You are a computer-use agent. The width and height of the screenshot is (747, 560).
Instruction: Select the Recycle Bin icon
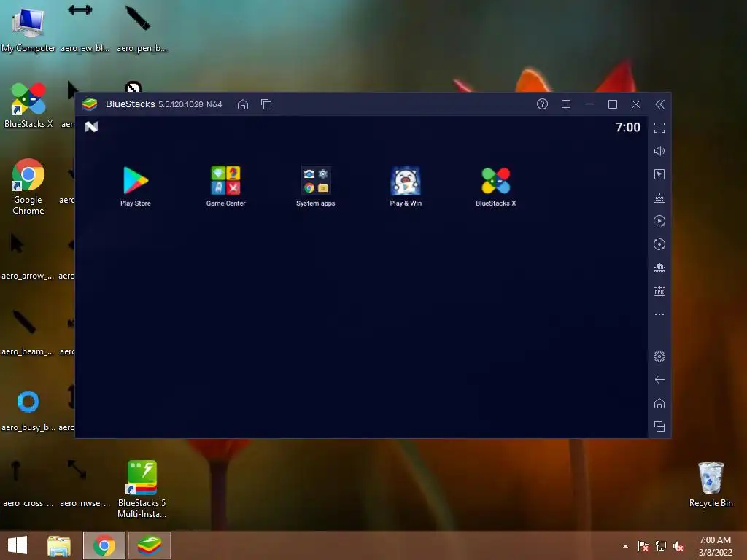click(711, 484)
